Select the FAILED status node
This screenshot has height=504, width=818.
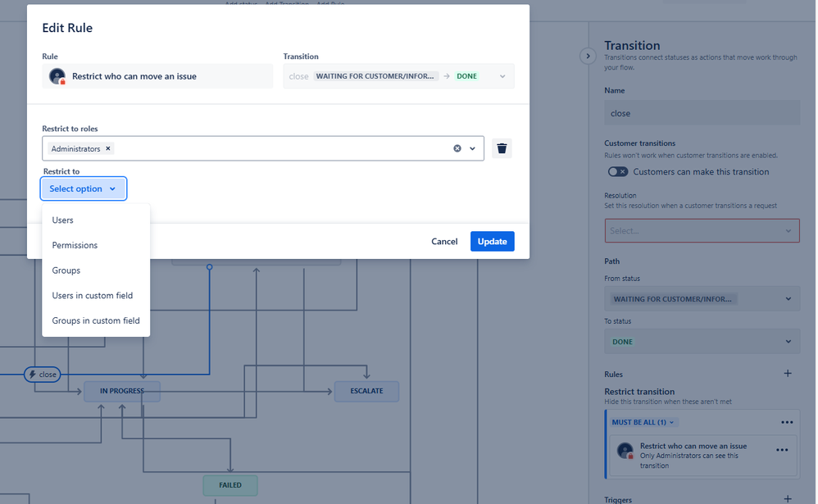230,485
